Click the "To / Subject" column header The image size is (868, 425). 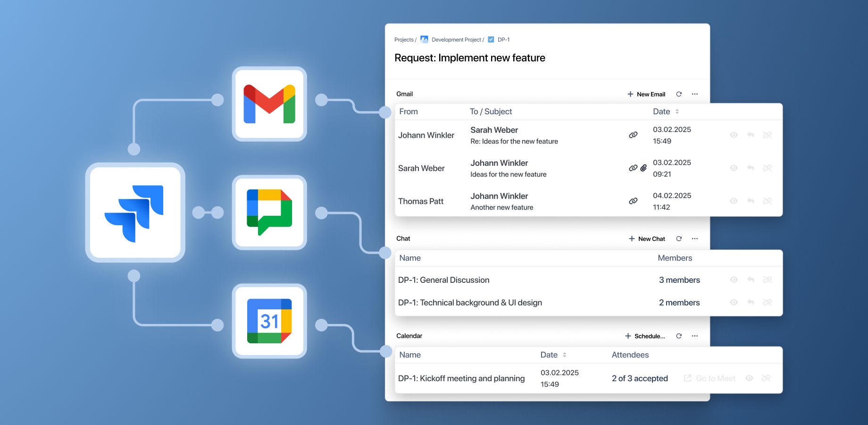tap(491, 111)
